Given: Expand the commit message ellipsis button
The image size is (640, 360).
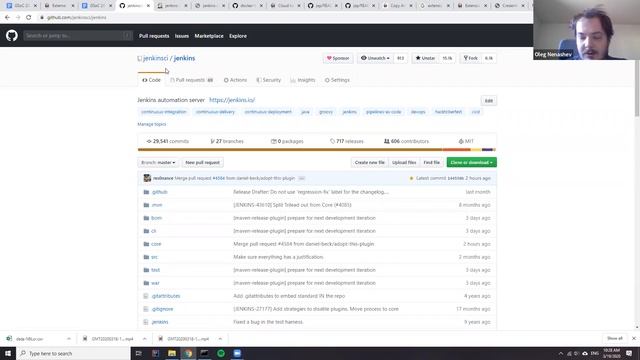Looking at the screenshot, I should 302,178.
